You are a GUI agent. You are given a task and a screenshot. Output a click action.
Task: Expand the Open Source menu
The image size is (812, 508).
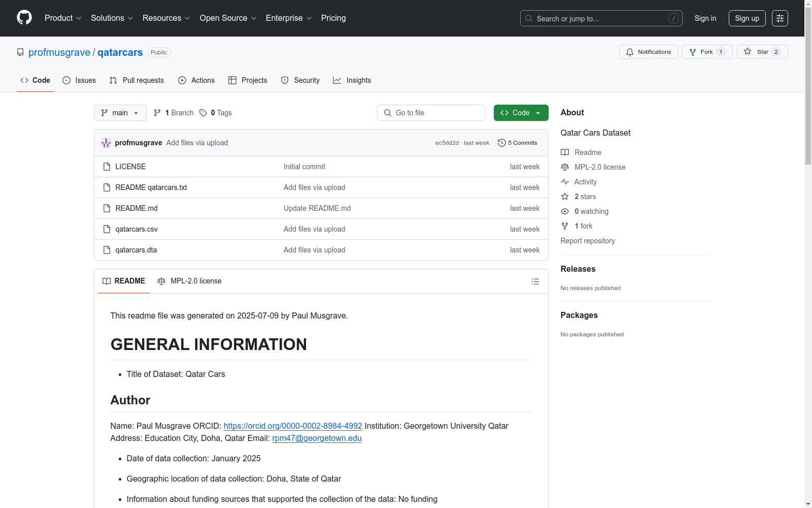pyautogui.click(x=228, y=18)
